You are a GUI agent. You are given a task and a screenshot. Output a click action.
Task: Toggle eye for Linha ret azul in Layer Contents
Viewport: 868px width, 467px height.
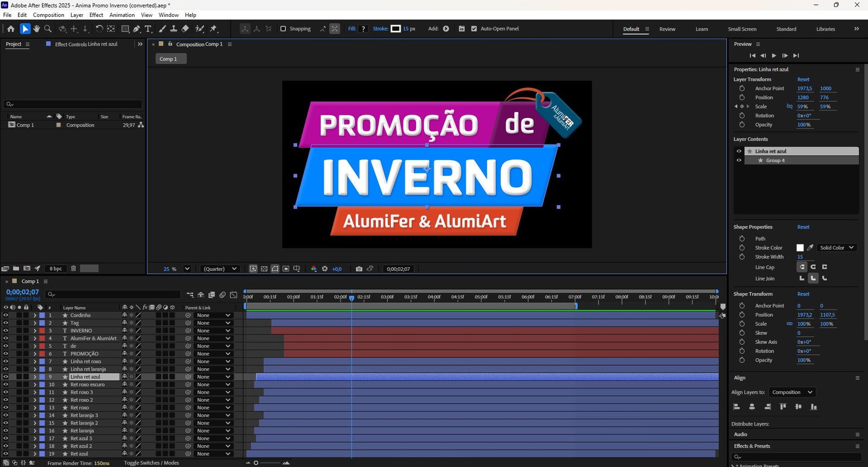click(738, 151)
